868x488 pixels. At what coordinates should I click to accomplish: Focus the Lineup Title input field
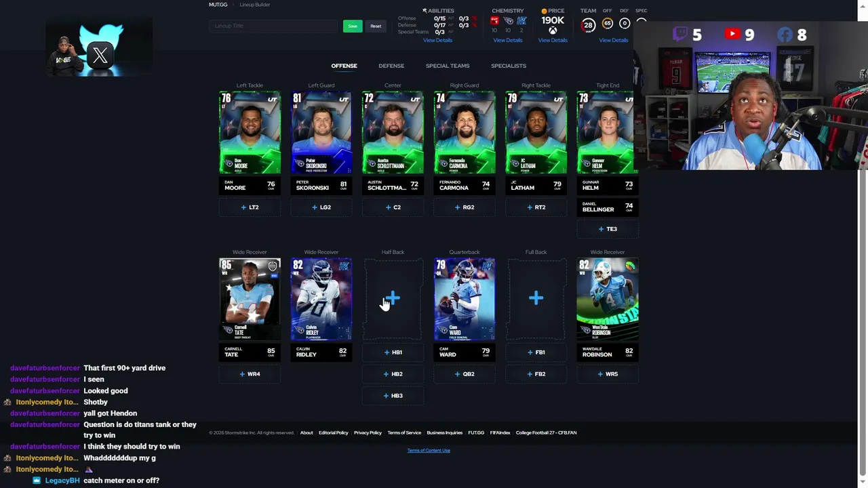pyautogui.click(x=273, y=26)
